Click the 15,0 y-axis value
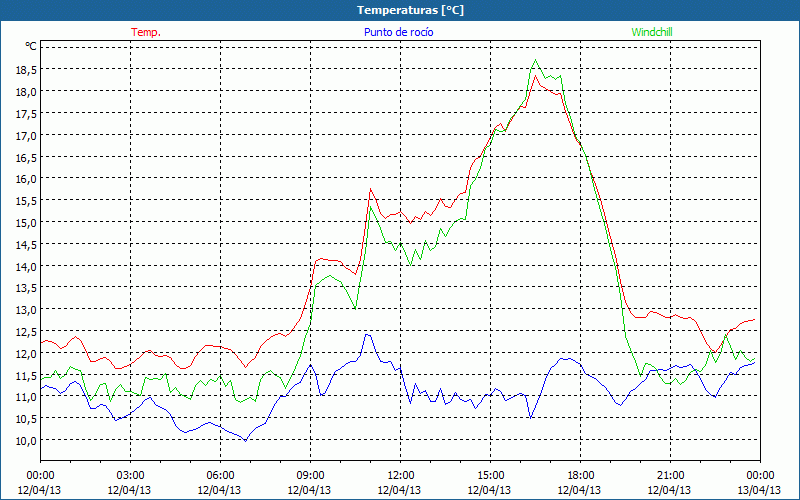Viewport: 800px width, 500px height. coord(26,223)
